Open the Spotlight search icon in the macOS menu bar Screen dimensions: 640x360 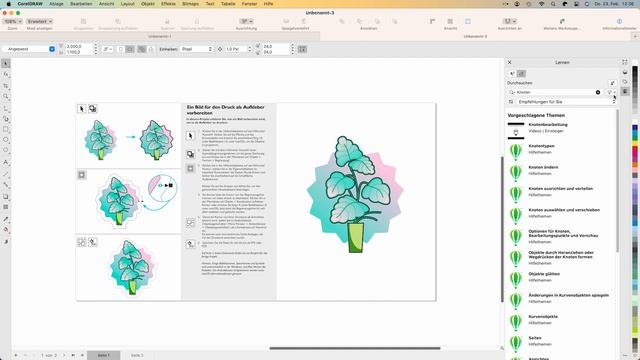[x=553, y=4]
